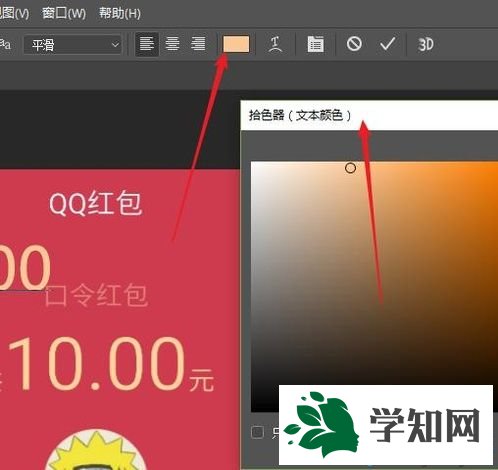Screen dimensions: 498x470
Task: Open the anti-aliasing 平滑 dropdown
Action: [x=72, y=44]
